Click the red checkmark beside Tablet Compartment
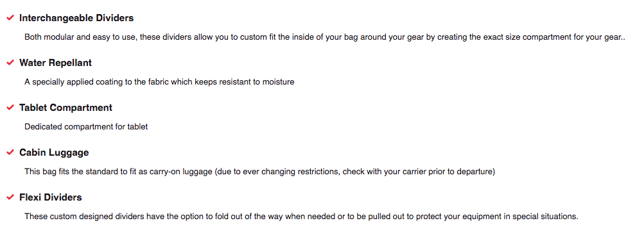Screen dimensions: 644x239 click(10, 108)
